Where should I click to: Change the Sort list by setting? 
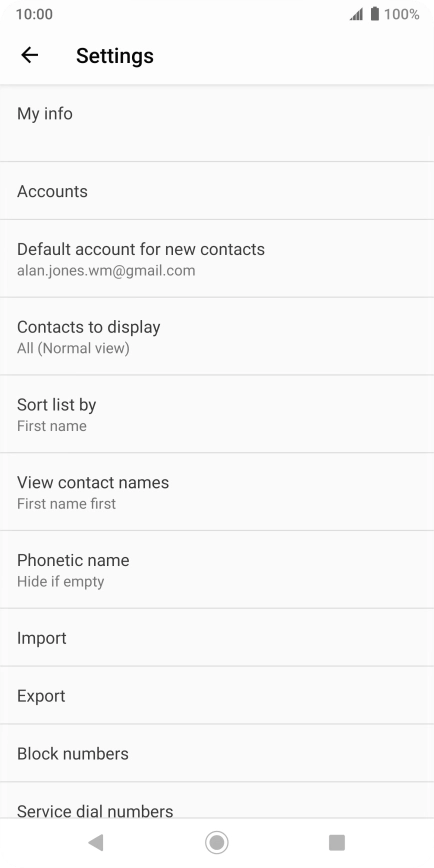tap(217, 414)
